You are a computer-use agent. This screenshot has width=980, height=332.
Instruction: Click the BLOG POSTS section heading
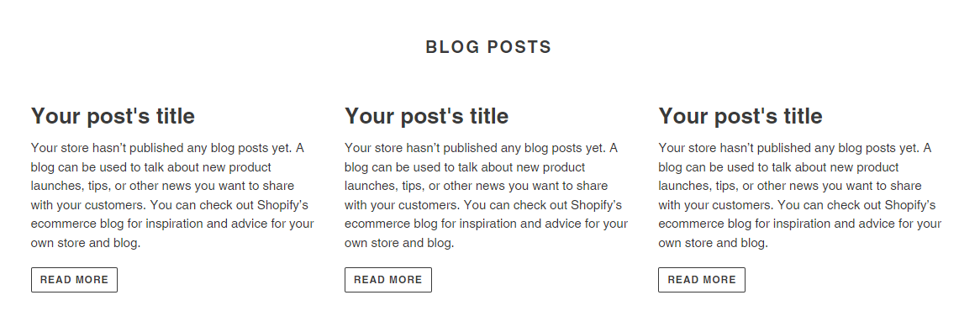click(489, 47)
